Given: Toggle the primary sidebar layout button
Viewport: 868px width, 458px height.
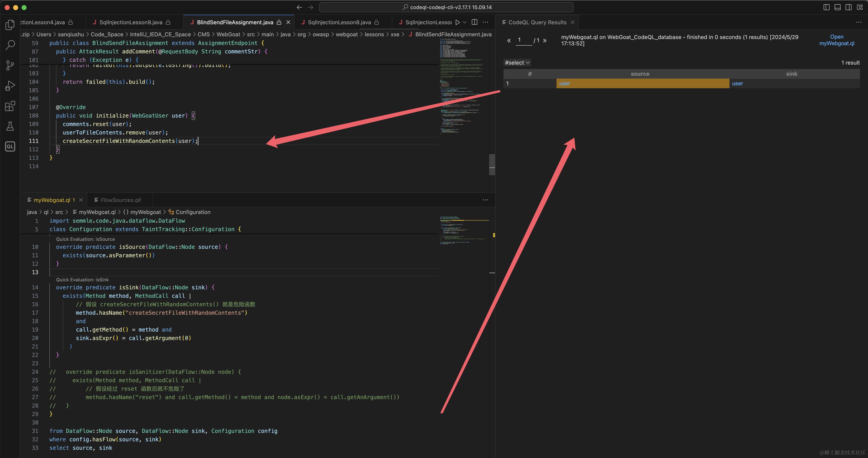Looking at the screenshot, I should (826, 7).
